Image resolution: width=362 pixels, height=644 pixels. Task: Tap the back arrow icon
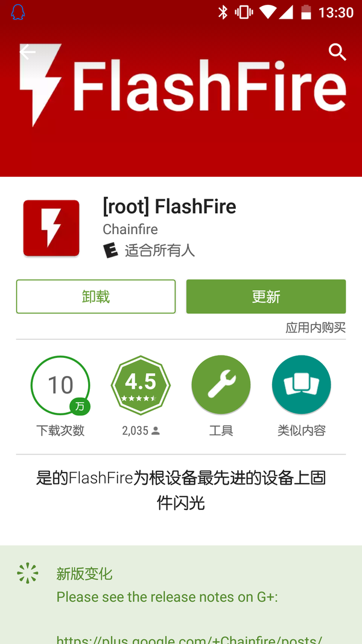pyautogui.click(x=28, y=52)
